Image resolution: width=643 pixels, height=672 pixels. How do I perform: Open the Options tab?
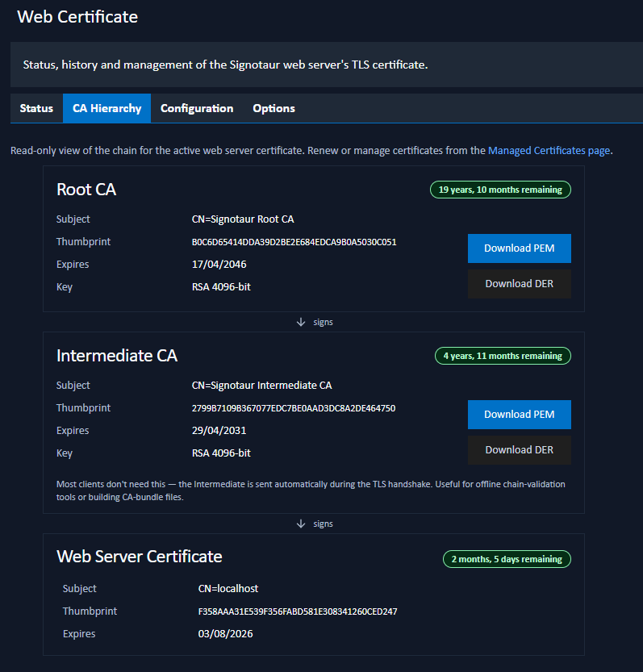pyautogui.click(x=274, y=108)
